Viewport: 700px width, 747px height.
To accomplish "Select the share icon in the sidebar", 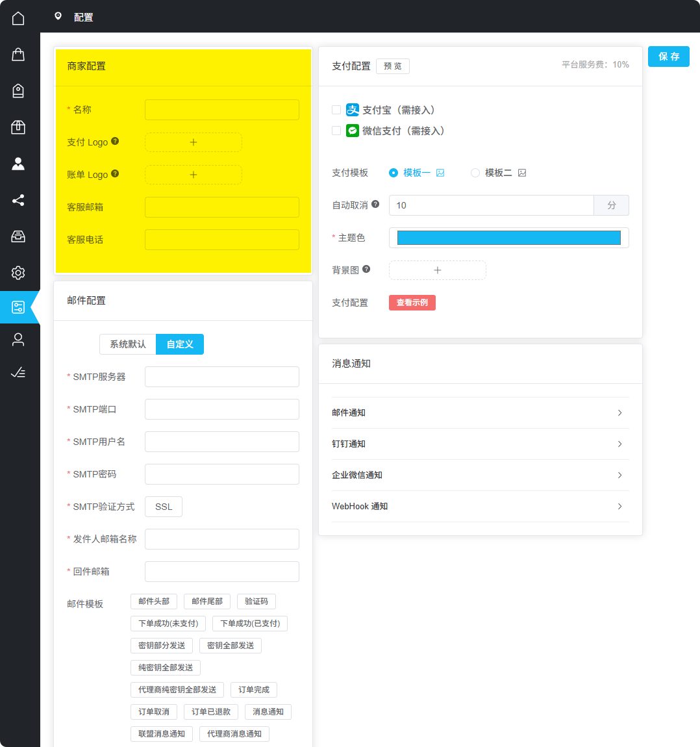I will [x=18, y=200].
